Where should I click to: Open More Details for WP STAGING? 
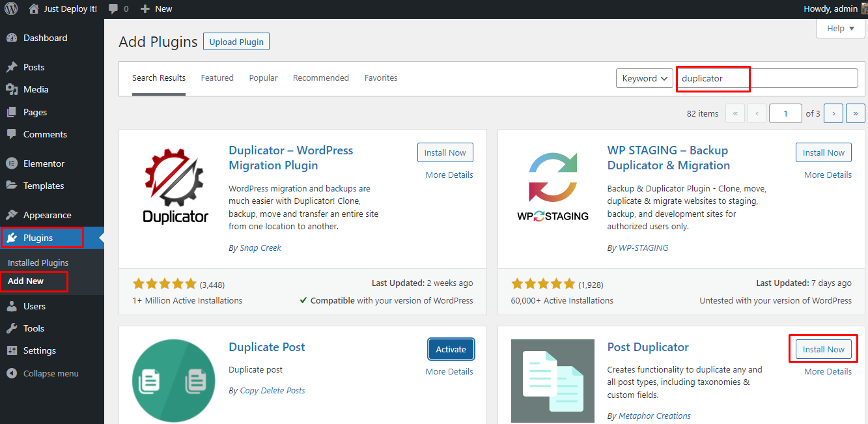point(828,175)
